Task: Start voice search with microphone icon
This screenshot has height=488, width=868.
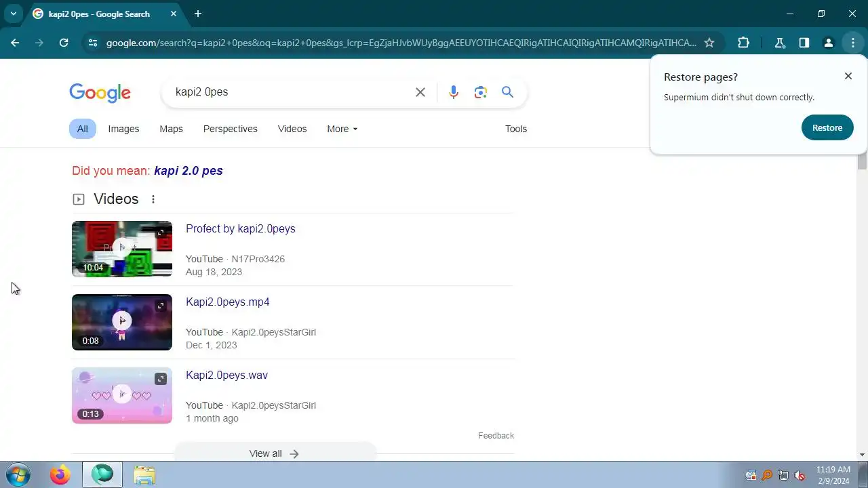Action: [454, 92]
